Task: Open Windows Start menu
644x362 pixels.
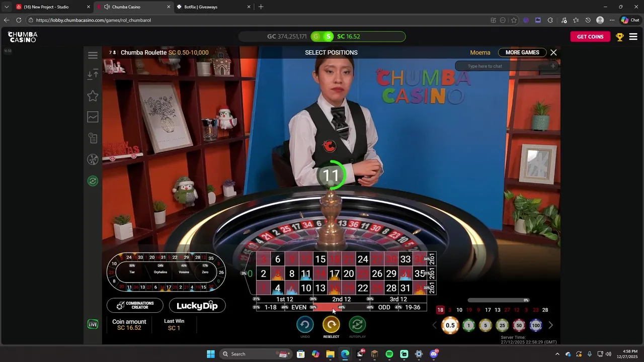Action: [x=211, y=354]
